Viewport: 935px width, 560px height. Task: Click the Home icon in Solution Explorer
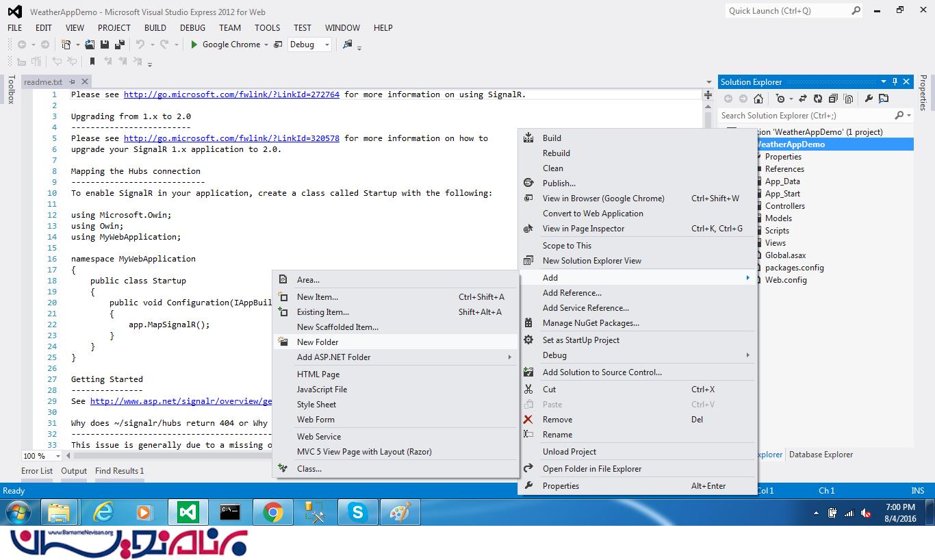coord(758,99)
